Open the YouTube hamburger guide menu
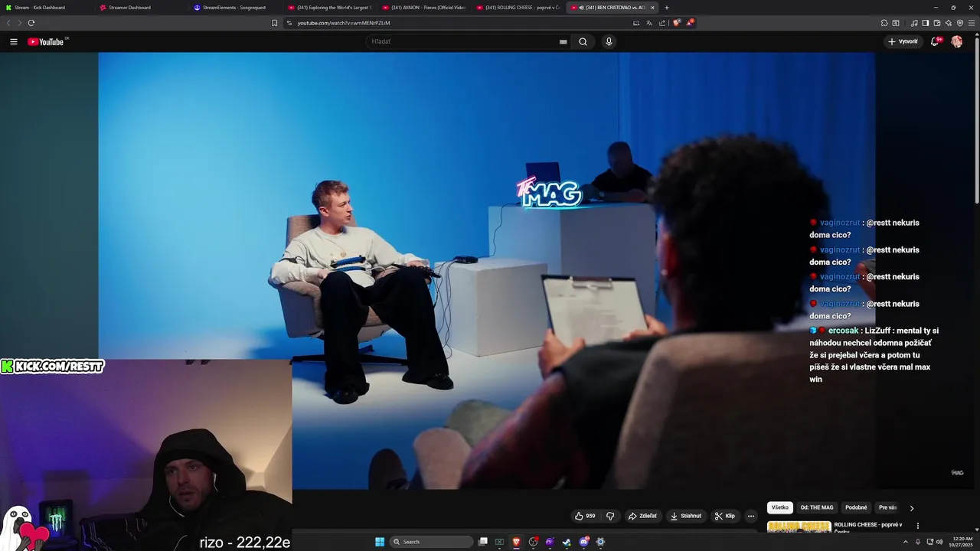 coord(14,42)
